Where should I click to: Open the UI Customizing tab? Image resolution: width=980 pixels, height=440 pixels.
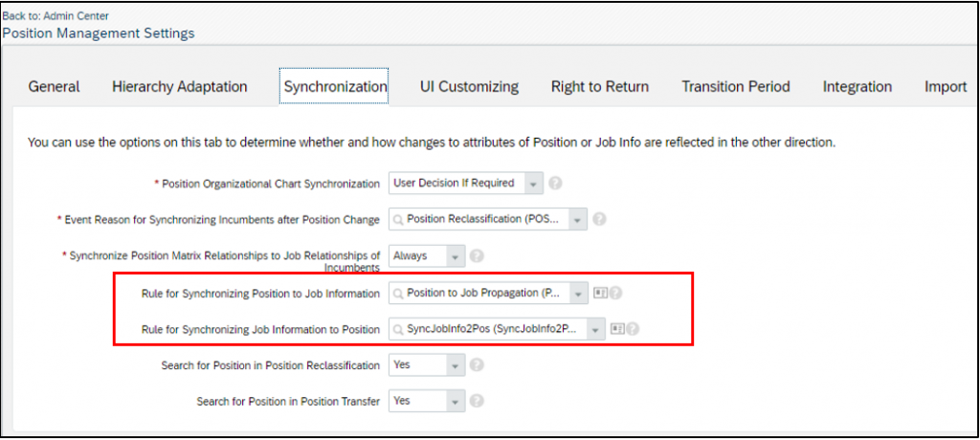pos(469,87)
